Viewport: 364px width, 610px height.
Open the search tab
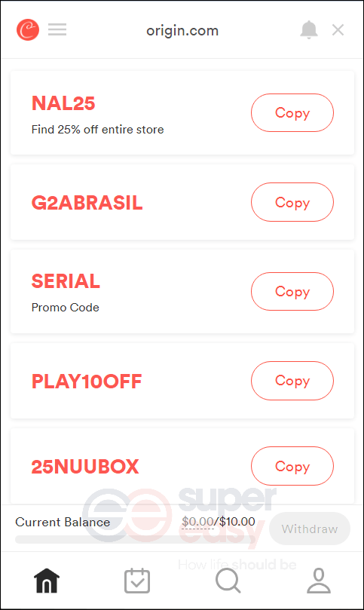[228, 581]
